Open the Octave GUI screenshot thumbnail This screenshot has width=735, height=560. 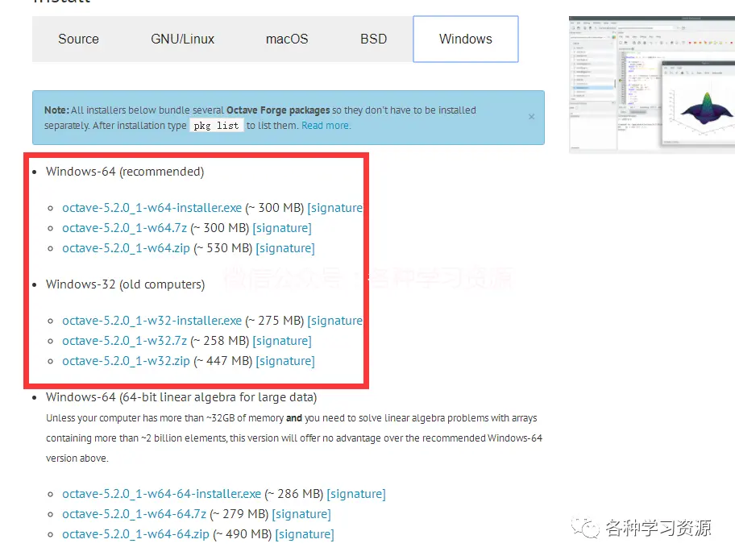[652, 85]
